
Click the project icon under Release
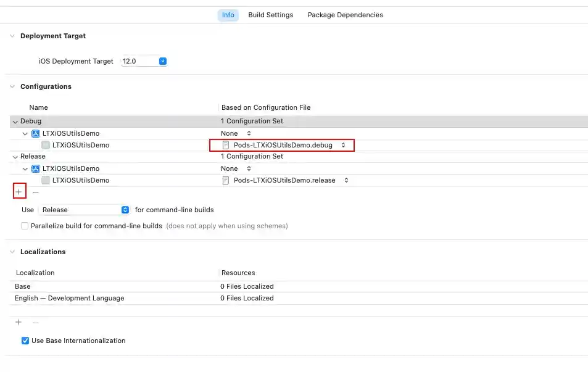[36, 168]
